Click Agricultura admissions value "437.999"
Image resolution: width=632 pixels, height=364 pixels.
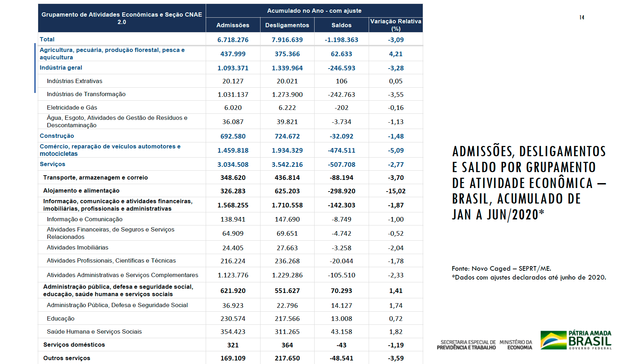(233, 54)
